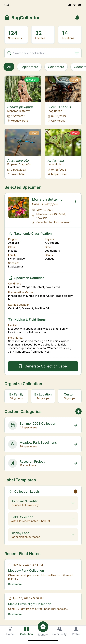Go to the Community tab
This screenshot has width=86, height=644.
(60, 631)
